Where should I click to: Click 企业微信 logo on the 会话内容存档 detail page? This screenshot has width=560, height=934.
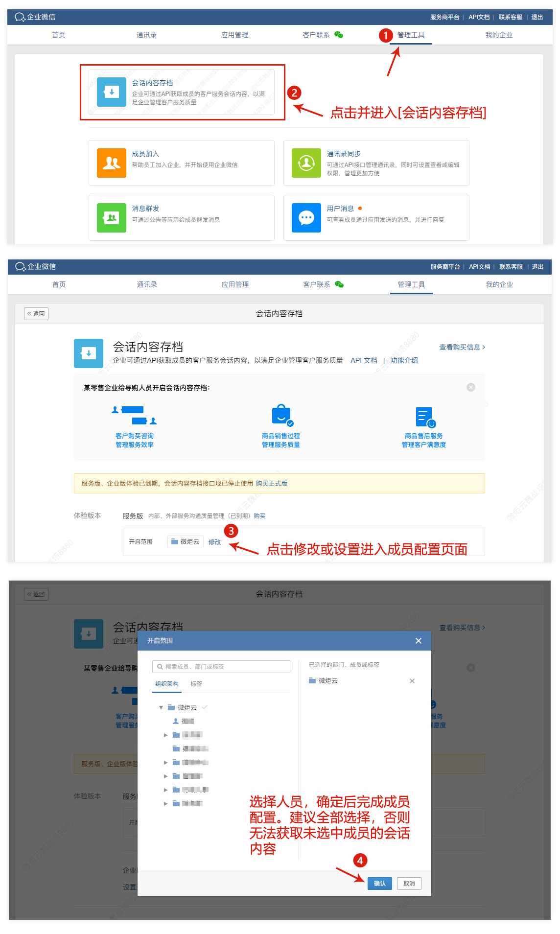click(35, 267)
